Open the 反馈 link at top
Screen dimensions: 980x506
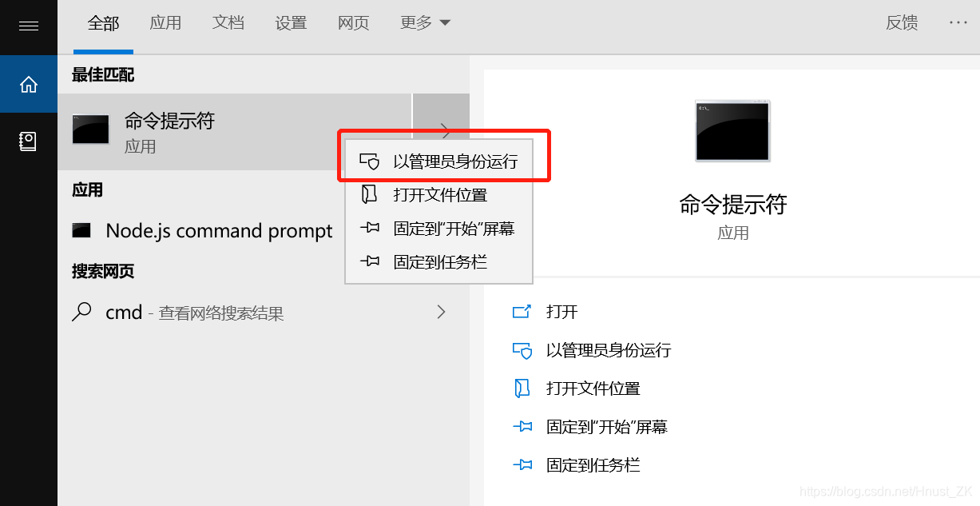click(902, 23)
